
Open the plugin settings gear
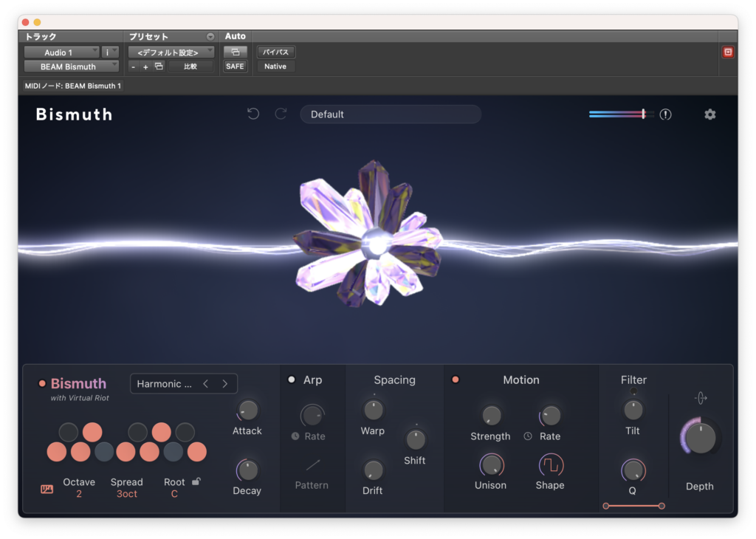(709, 114)
